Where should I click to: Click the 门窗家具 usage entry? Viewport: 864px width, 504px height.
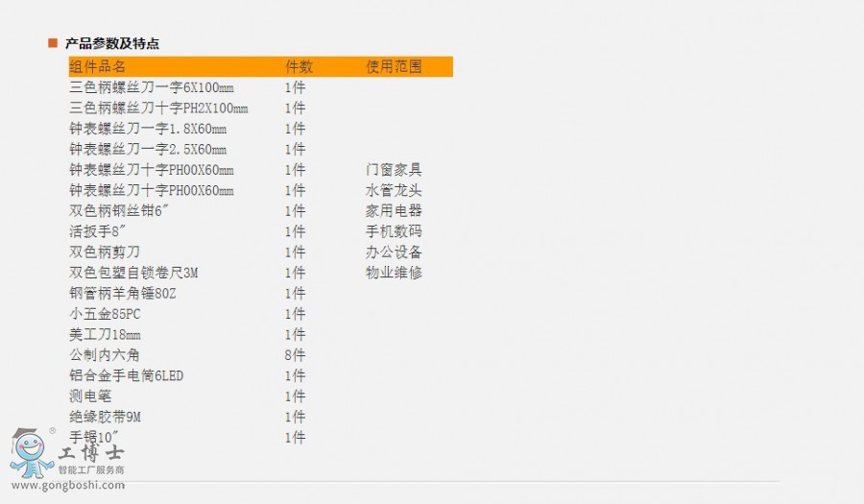tap(394, 170)
